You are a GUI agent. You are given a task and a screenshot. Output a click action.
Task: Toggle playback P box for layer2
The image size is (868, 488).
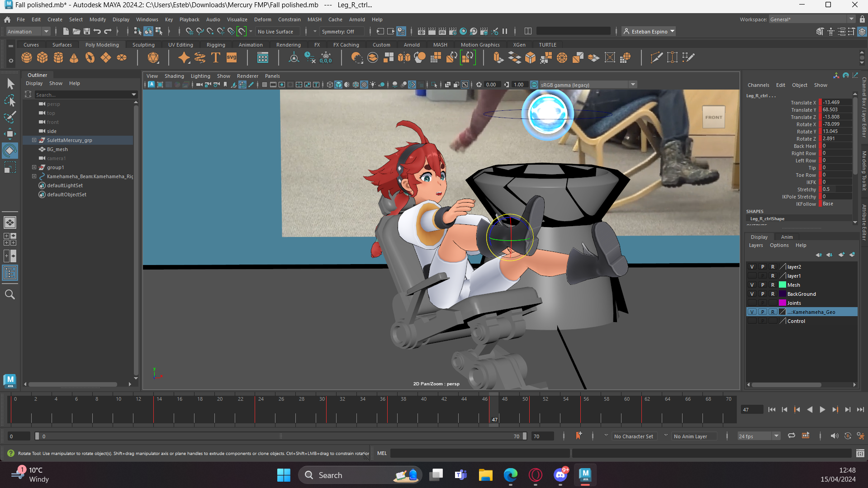[763, 267]
